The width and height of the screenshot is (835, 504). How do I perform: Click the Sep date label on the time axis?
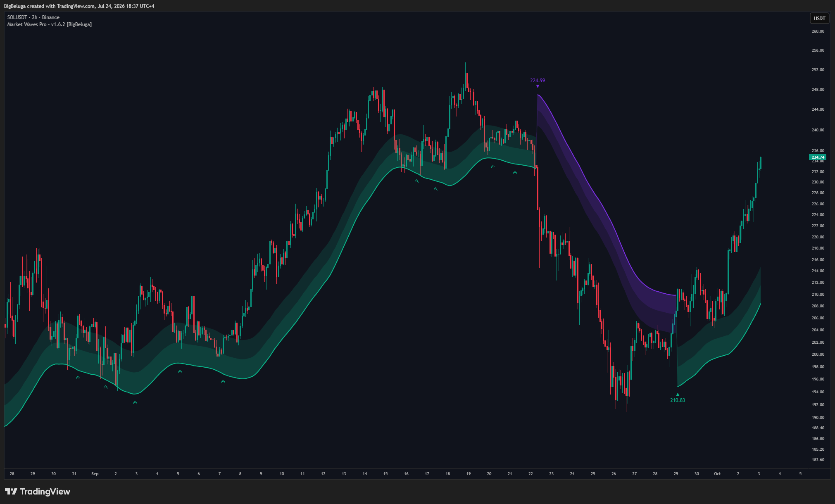[x=95, y=474]
